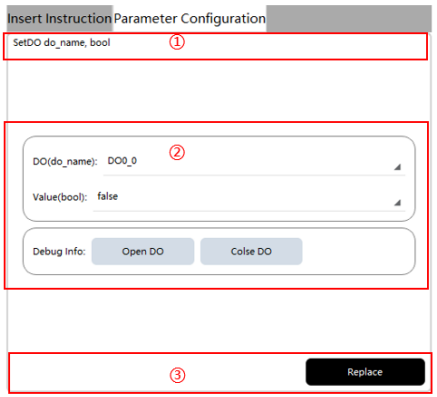Switch to the Insert Instruction tab

click(x=59, y=19)
